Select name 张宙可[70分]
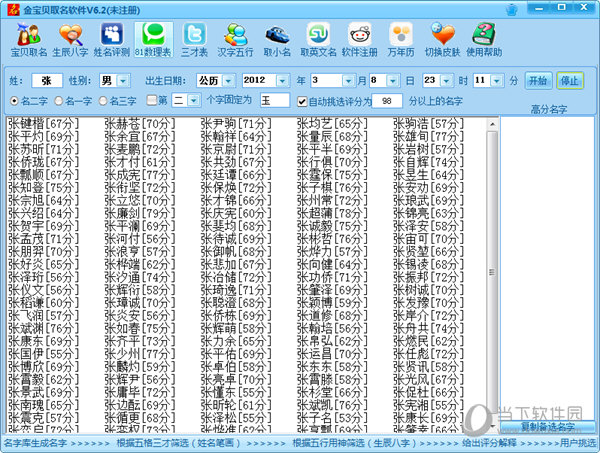600x453 pixels. click(428, 239)
